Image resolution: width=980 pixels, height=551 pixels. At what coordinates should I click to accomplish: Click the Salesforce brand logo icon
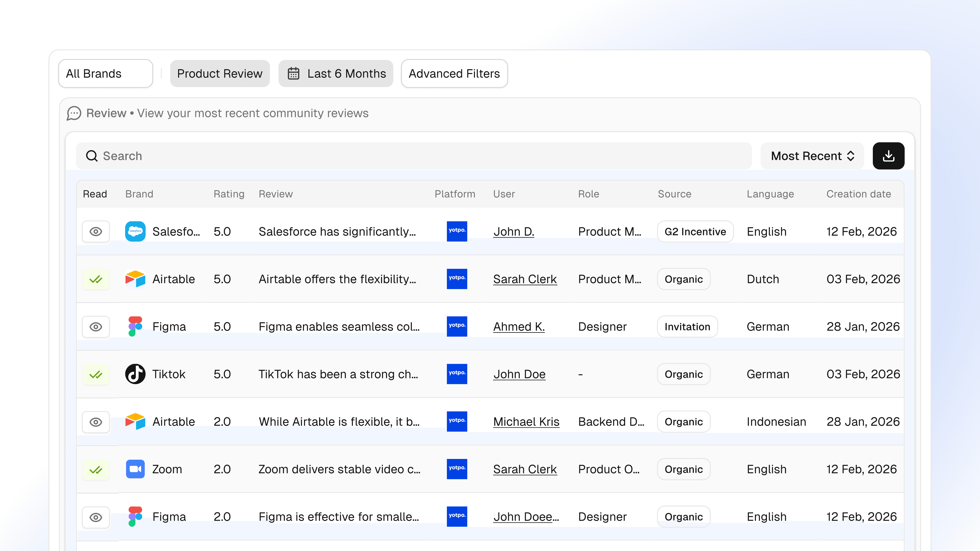[x=135, y=231]
